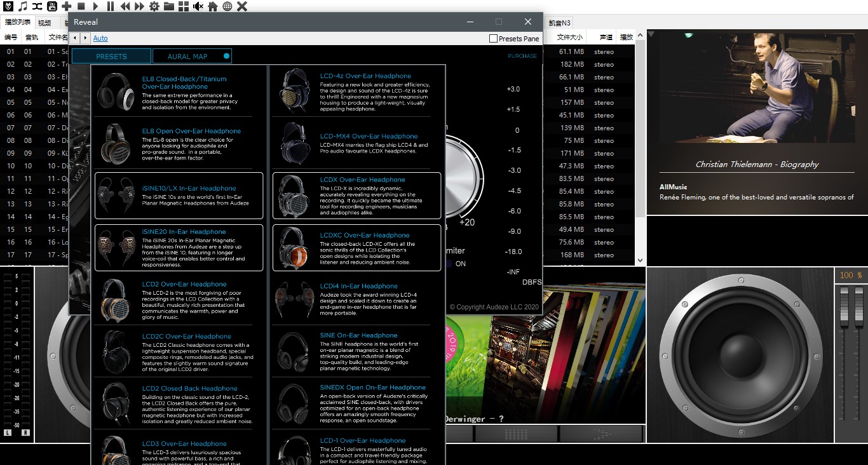Click the home icon in toolbar
This screenshot has width=868, height=465.
(x=213, y=6)
